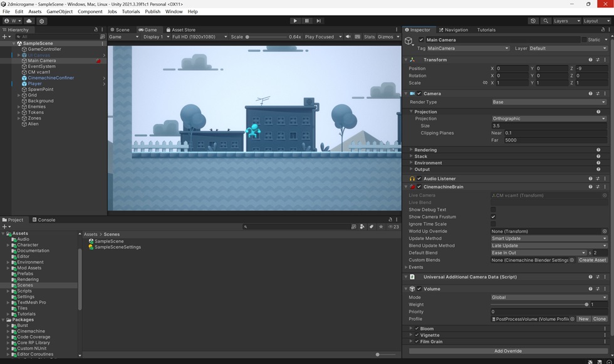The image size is (614, 364).
Task: Click the Hierarchy add (+) button
Action: 6,36
